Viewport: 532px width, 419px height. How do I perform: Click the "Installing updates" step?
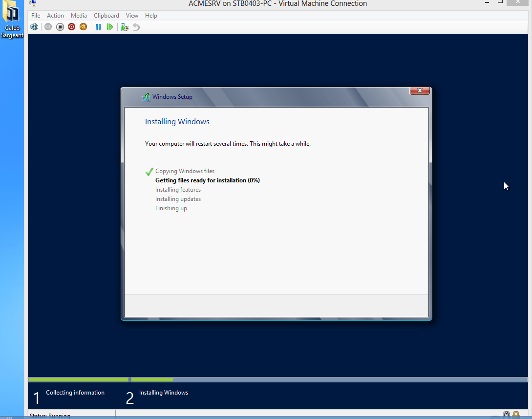click(178, 199)
